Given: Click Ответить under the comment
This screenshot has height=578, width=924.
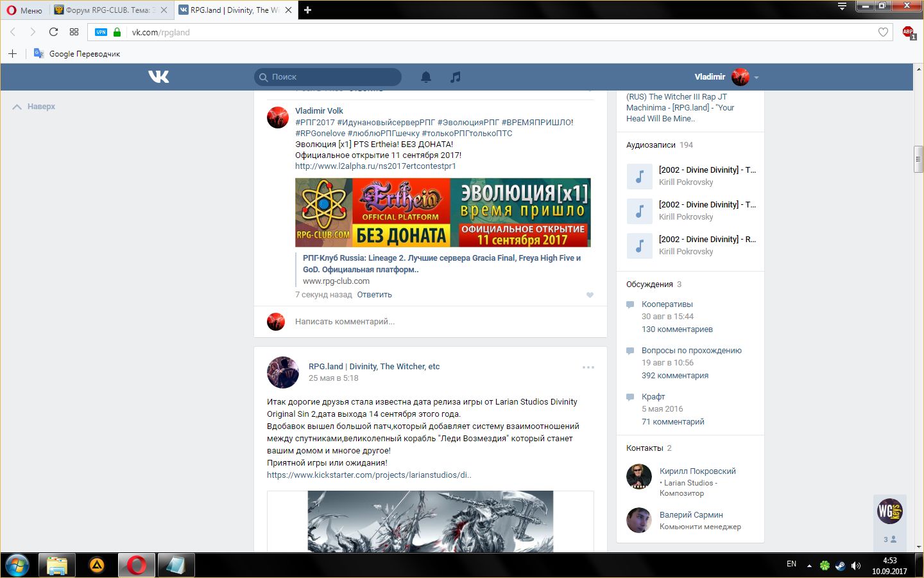Looking at the screenshot, I should click(374, 295).
